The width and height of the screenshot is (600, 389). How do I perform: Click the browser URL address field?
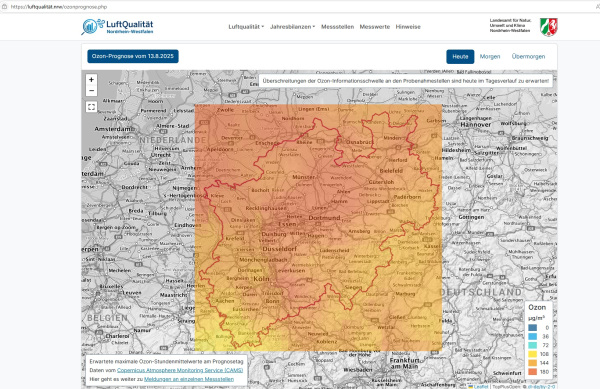point(298,7)
